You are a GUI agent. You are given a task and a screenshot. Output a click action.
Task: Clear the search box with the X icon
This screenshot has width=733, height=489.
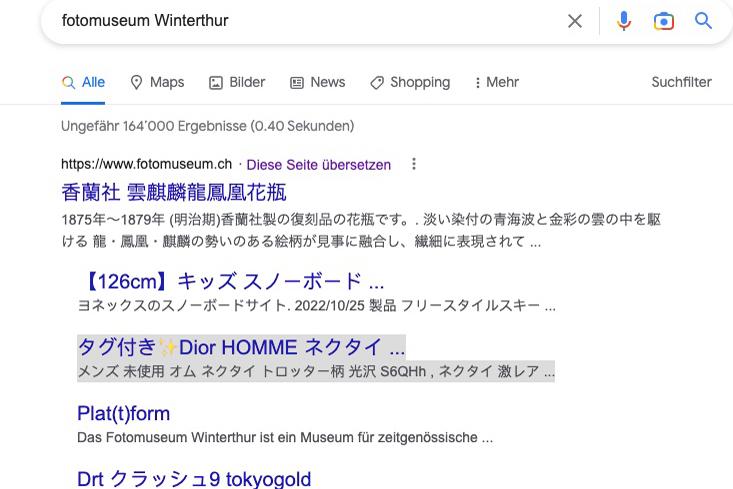tap(575, 21)
